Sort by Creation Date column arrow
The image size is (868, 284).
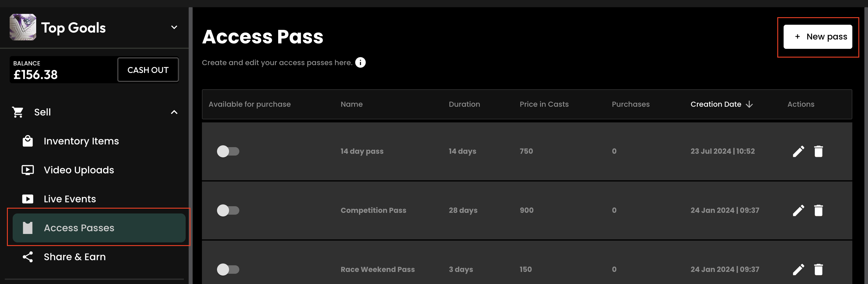749,104
